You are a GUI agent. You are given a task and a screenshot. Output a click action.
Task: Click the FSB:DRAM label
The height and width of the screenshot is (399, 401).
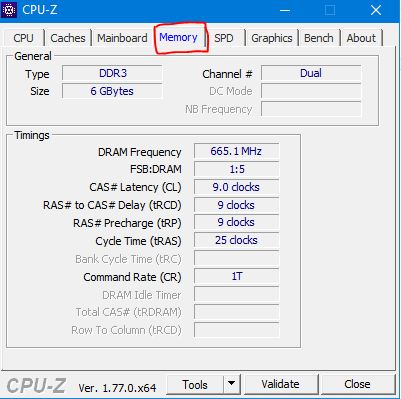(x=156, y=169)
